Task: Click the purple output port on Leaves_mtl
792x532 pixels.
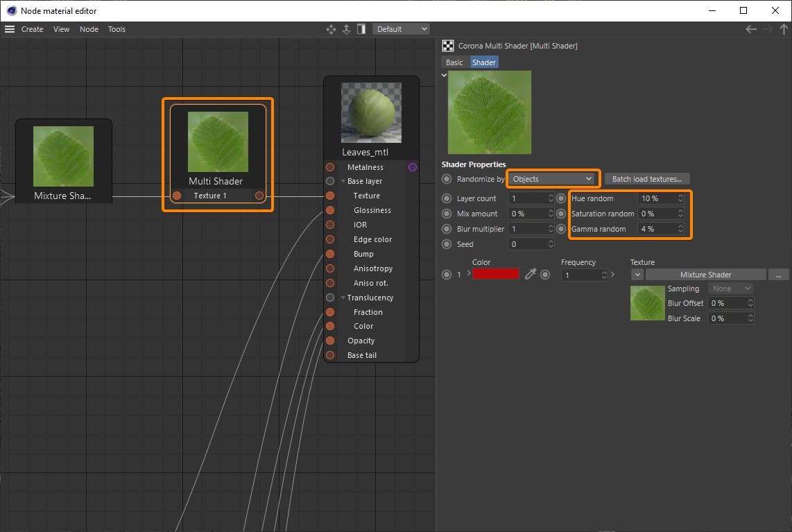Action: point(413,167)
